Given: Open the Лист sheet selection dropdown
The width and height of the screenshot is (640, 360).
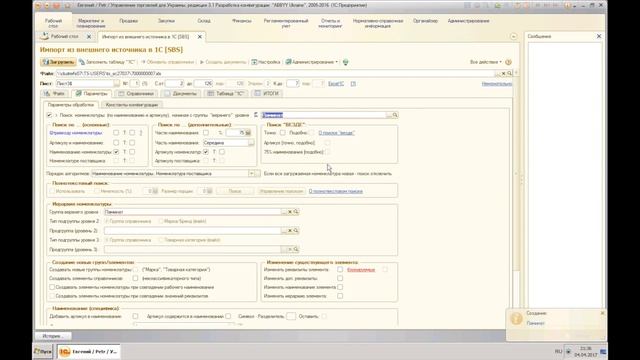Looking at the screenshot, I should point(117,83).
